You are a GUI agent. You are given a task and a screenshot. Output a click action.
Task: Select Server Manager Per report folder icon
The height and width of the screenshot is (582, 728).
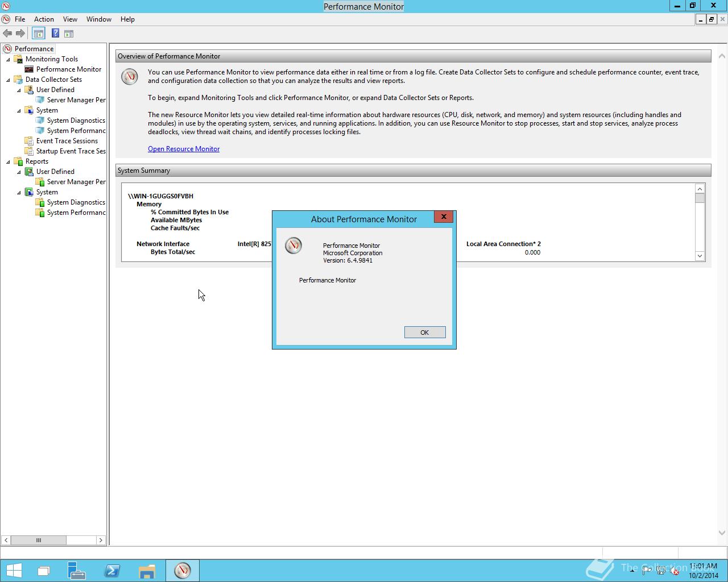[x=40, y=182]
